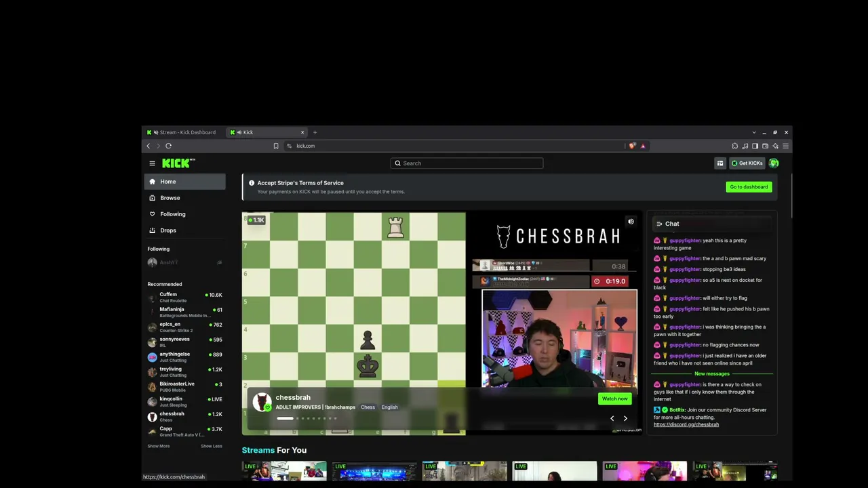The width and height of the screenshot is (868, 488).
Task: Open Drops in the sidebar
Action: (184, 230)
